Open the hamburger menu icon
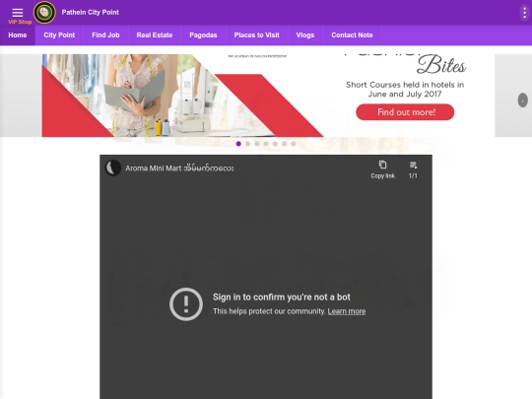Viewport: 532px width, 399px height. [x=18, y=13]
